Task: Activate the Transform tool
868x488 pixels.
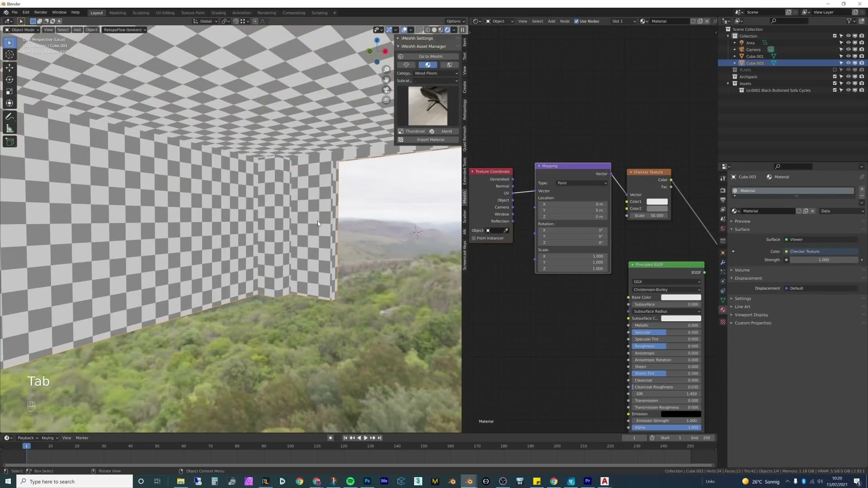Action: [9, 103]
